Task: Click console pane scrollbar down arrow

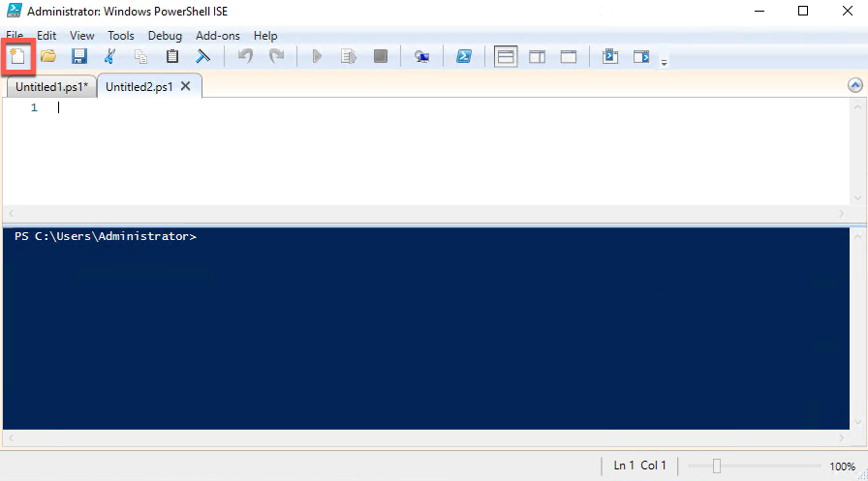Action: (x=857, y=422)
